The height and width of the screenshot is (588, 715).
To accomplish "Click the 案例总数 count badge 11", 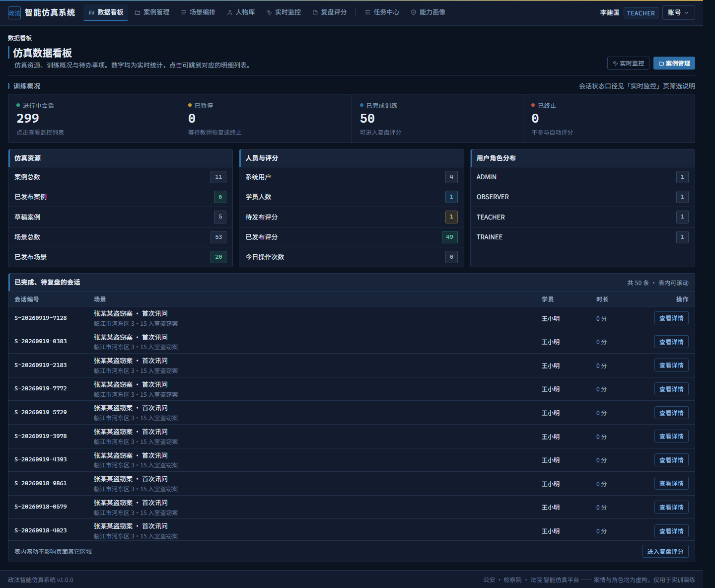I will 218,177.
